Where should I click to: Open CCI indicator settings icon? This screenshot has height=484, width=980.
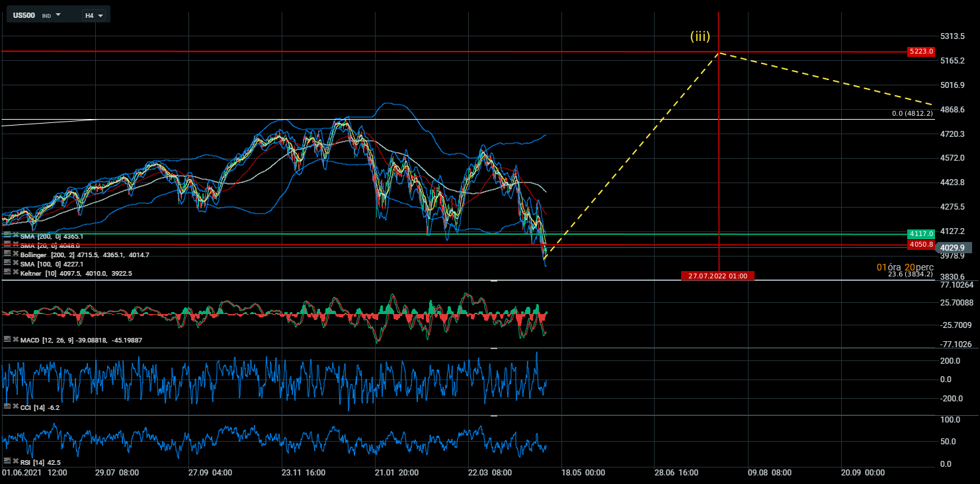7,407
